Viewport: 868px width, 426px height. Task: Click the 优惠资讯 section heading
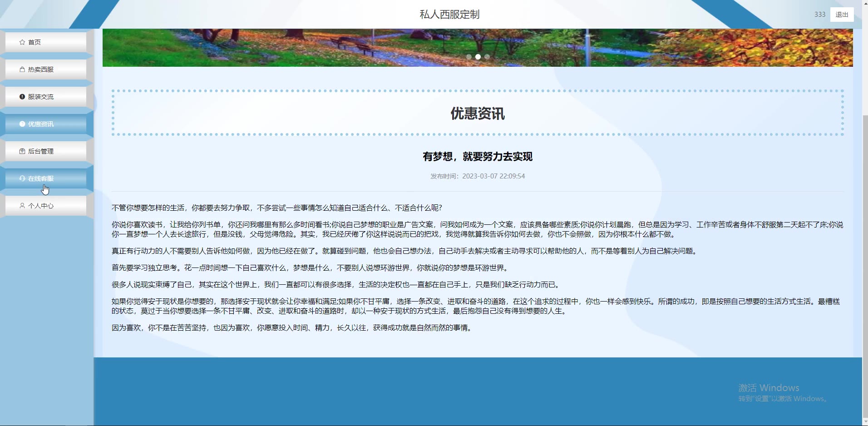click(x=478, y=114)
